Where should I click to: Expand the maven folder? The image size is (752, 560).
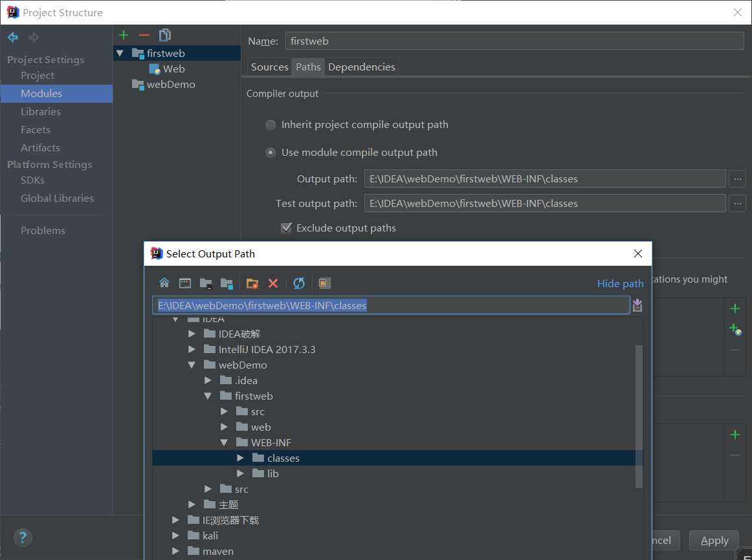175,552
